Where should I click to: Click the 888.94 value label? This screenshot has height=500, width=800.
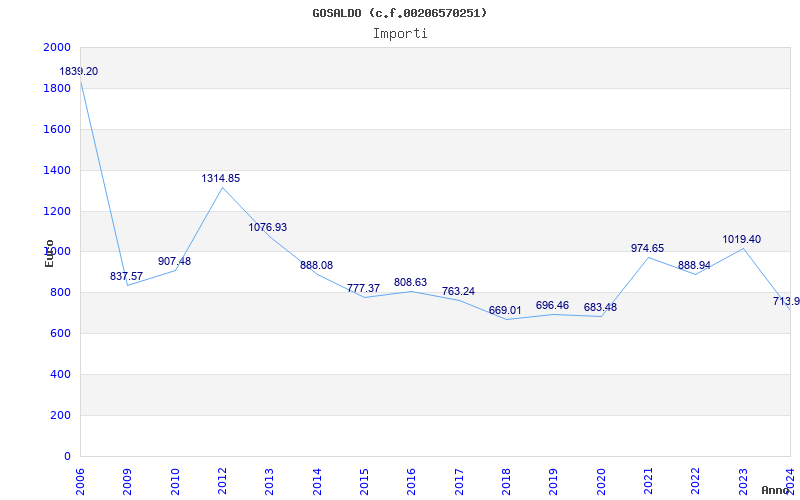pos(694,266)
